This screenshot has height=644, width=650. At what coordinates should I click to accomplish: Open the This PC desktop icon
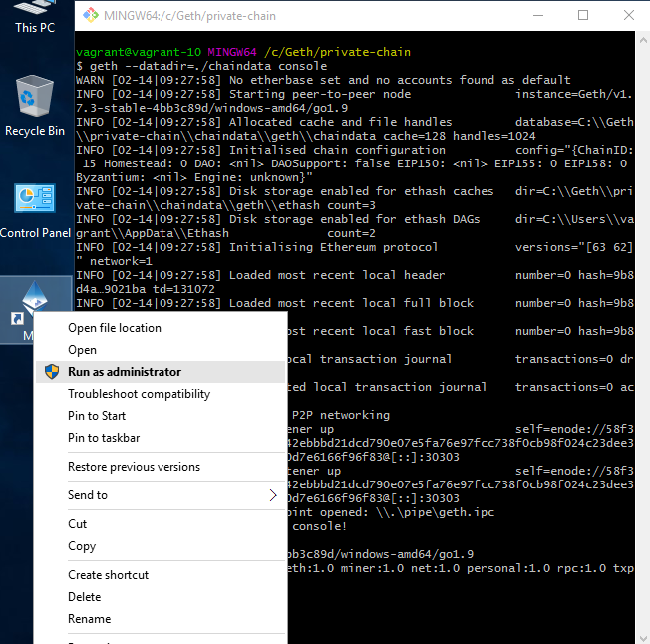point(35,17)
